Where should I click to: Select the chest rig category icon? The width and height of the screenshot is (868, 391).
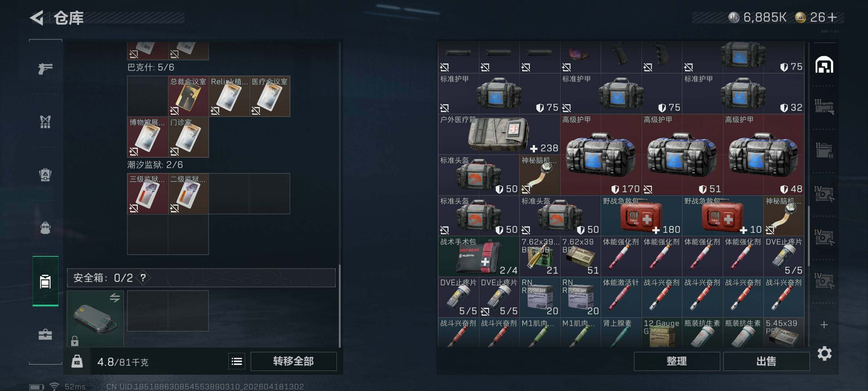[x=45, y=175]
